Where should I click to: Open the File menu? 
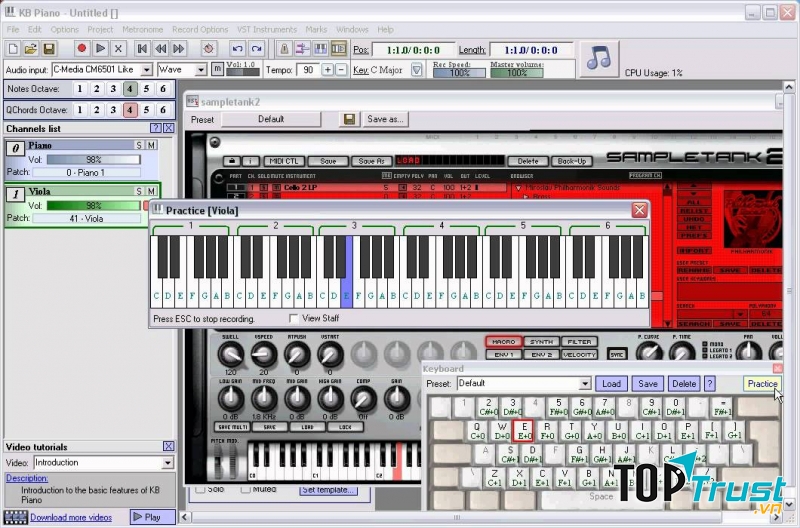pos(13,30)
